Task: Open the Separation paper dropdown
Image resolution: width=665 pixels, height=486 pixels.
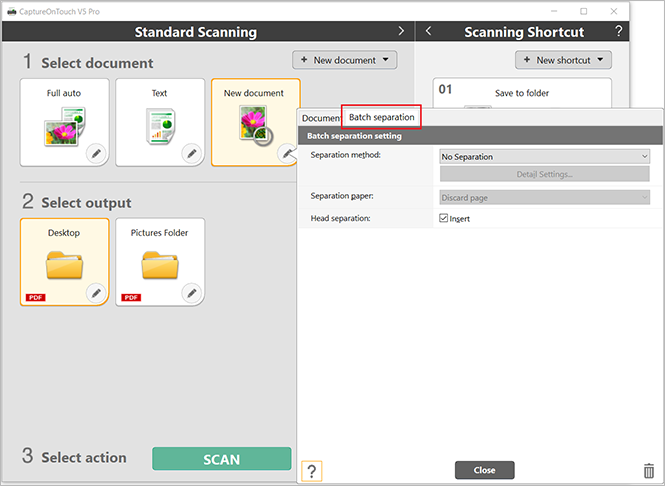Action: [545, 197]
